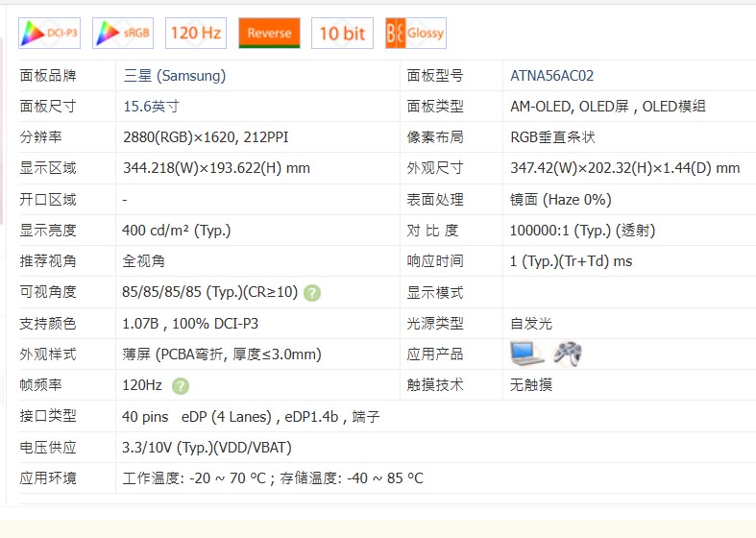This screenshot has width=756, height=538.
Task: Click the 三星 (Samsung) brand value
Action: 175,76
